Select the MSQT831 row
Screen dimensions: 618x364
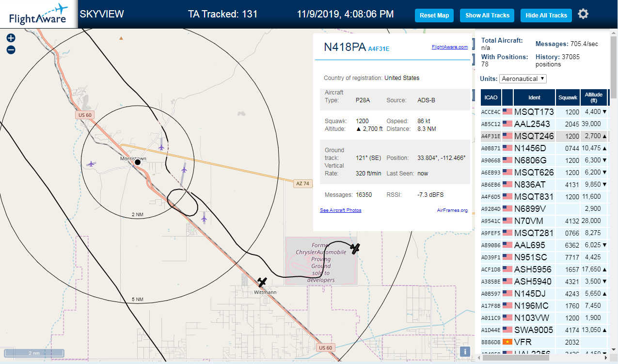[544, 197]
